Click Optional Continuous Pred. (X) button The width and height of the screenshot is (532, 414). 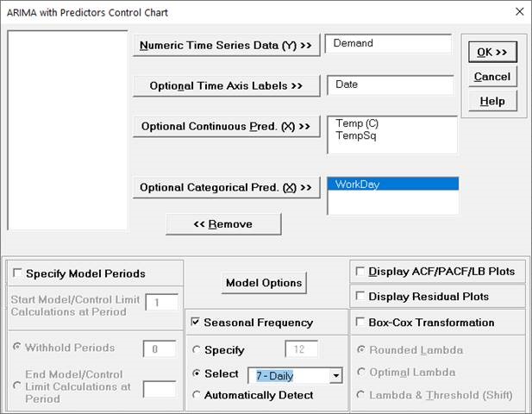227,127
